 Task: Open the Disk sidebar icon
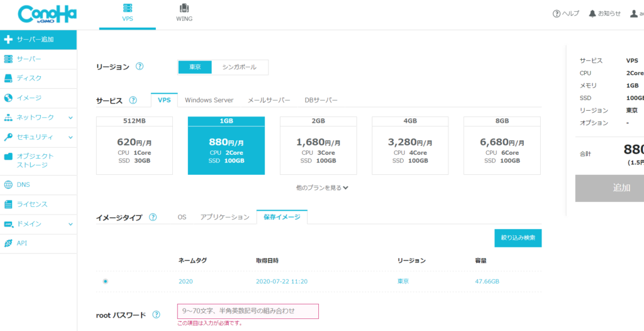click(x=8, y=79)
